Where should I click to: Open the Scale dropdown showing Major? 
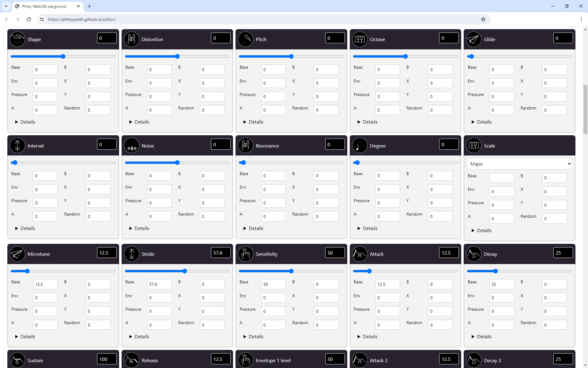pos(519,164)
